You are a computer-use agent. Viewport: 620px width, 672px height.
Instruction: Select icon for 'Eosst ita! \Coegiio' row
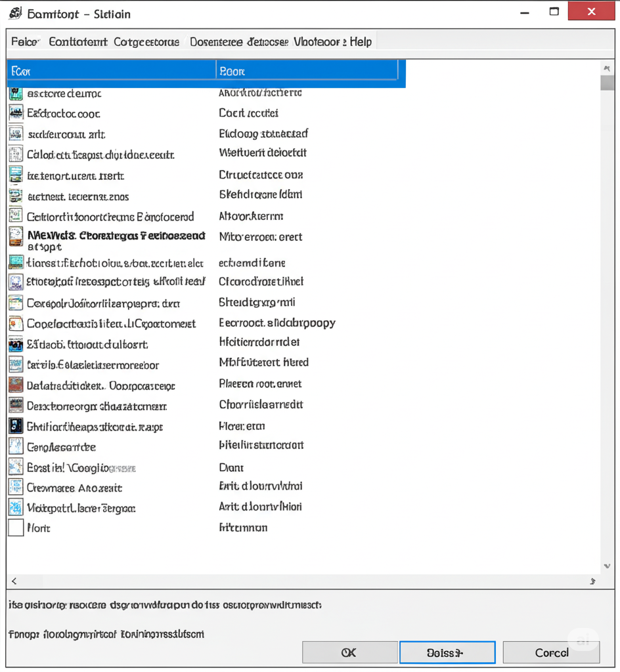click(x=16, y=467)
